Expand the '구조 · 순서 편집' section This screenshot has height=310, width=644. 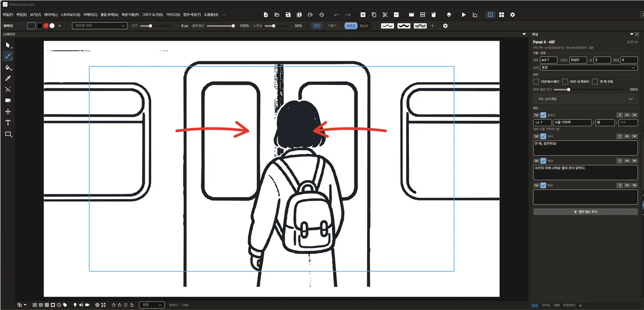(x=586, y=99)
